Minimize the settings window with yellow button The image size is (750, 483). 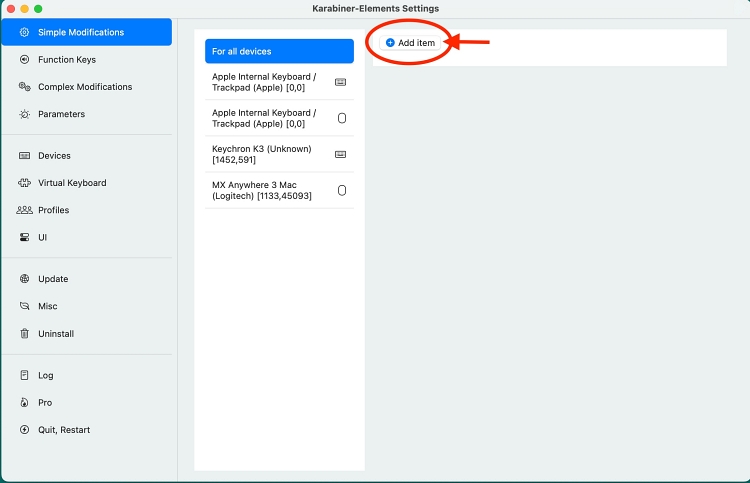pos(24,9)
